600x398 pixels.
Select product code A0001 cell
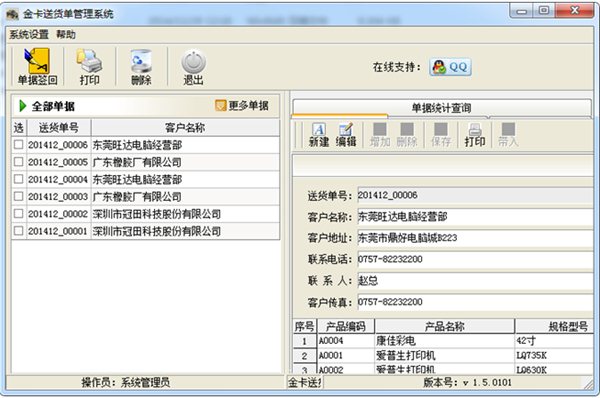click(346, 356)
